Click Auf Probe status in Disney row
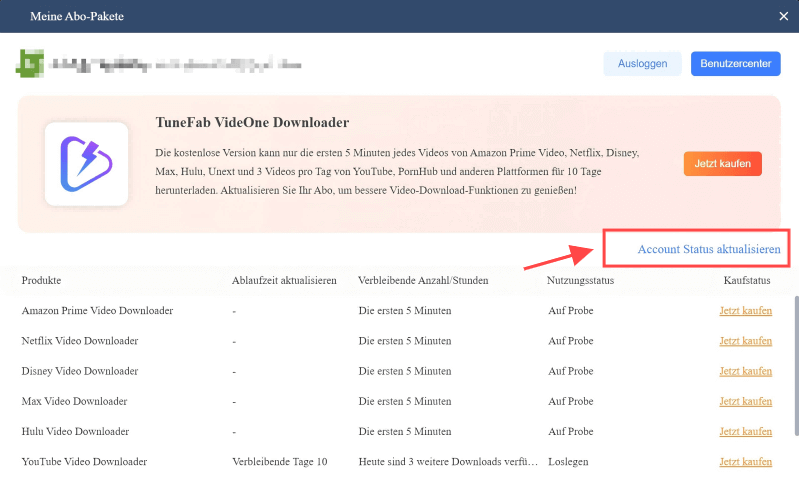The height and width of the screenshot is (483, 800). point(570,371)
